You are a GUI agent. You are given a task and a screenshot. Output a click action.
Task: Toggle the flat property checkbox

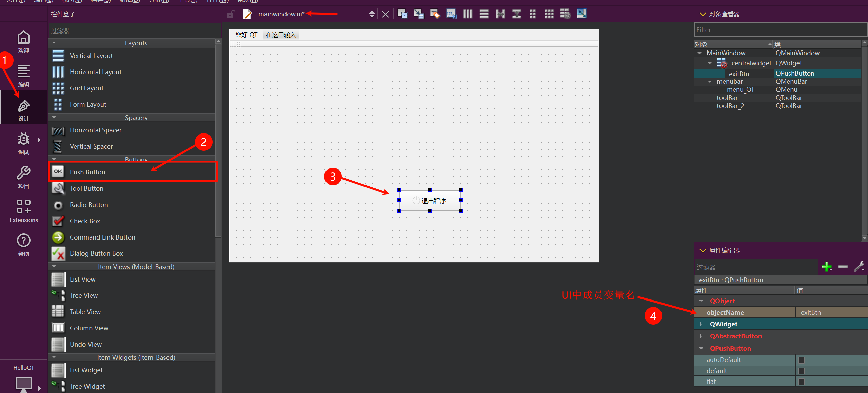tap(802, 381)
